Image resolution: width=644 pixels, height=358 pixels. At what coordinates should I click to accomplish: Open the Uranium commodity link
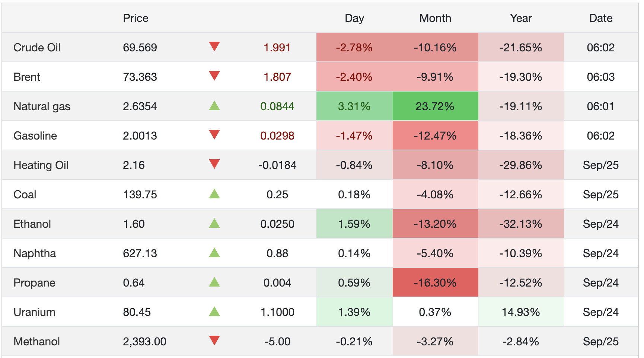point(34,312)
